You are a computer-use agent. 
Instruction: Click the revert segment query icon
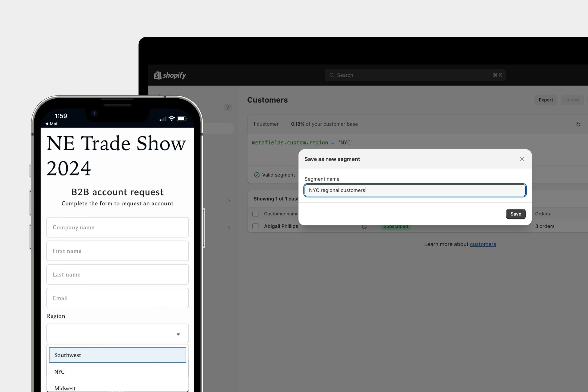click(578, 124)
